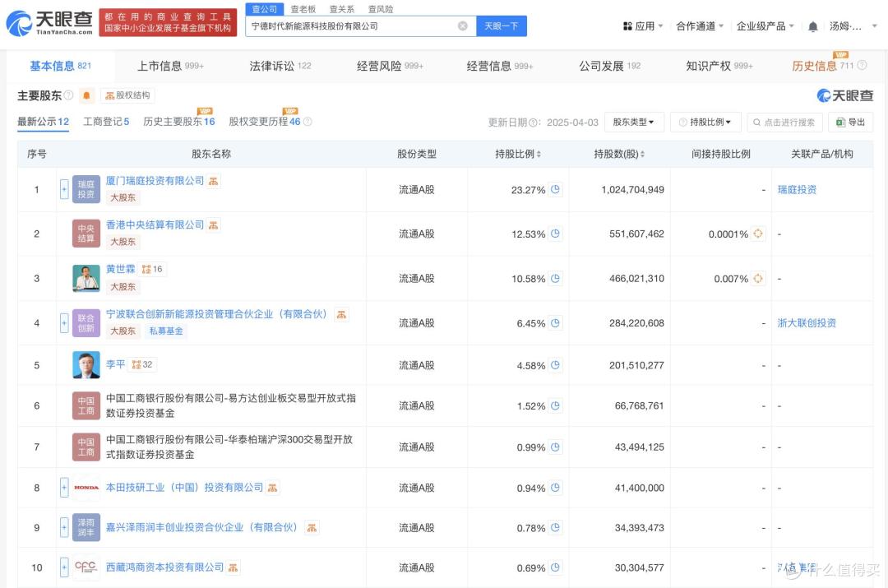Open equity structure icon for 宁波联合创新
This screenshot has width=888, height=588.
(x=341, y=314)
